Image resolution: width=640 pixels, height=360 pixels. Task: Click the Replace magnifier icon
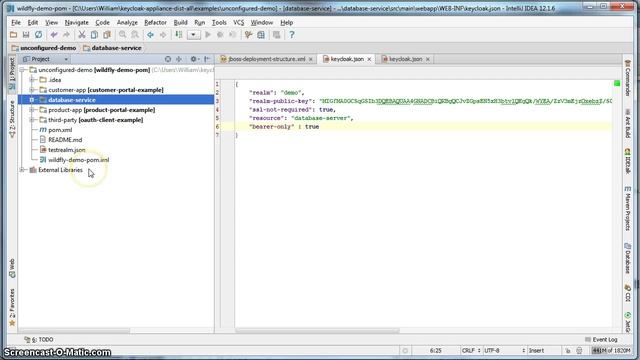coord(135,35)
